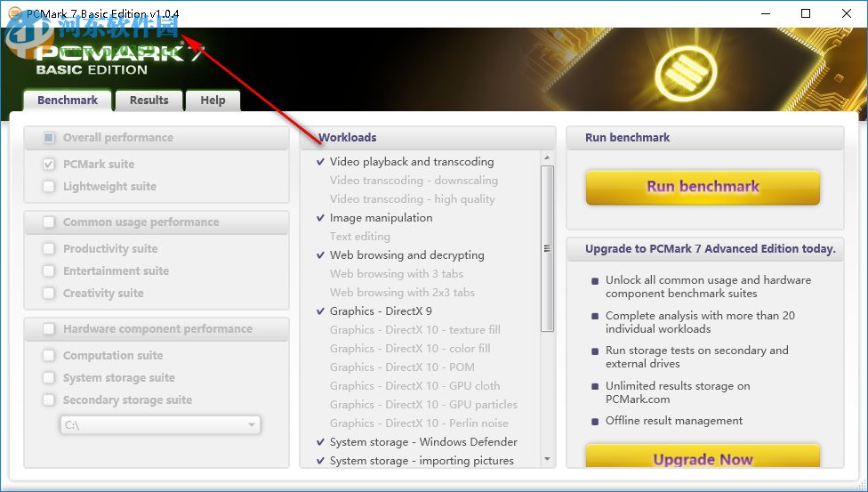Open the C:\ drive dropdown
Screen dimensions: 868x492
160,425
